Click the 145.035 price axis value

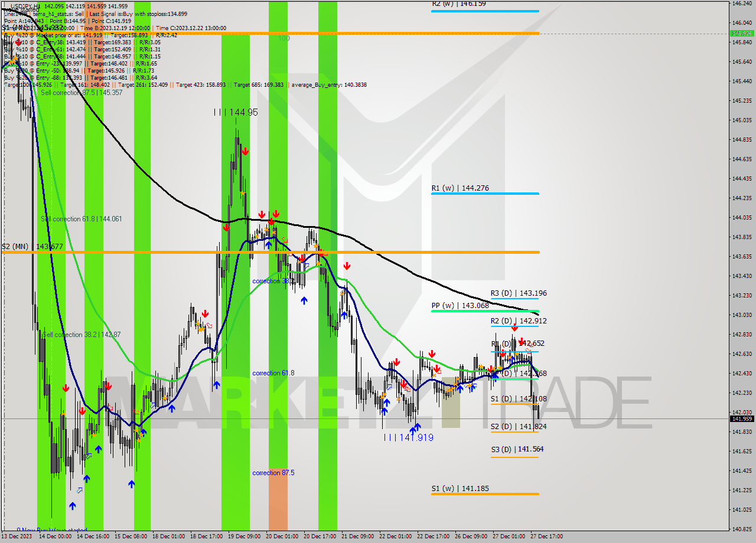[741, 120]
